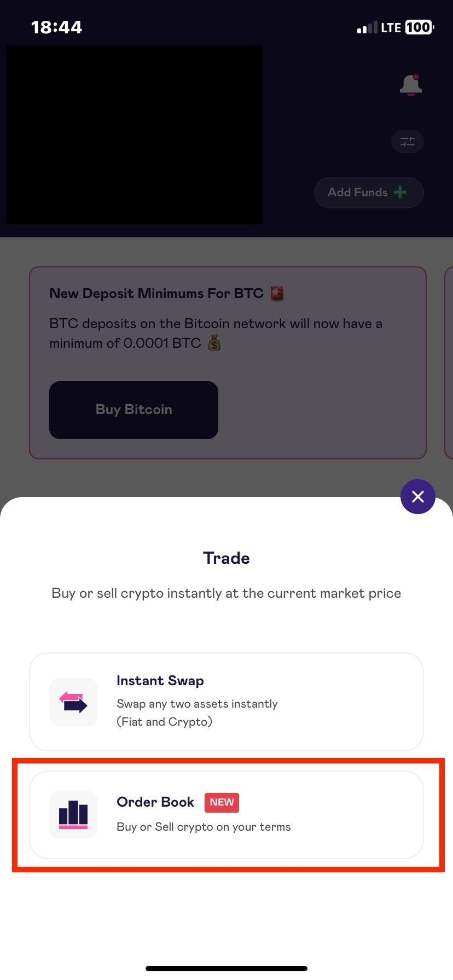The height and width of the screenshot is (980, 453).
Task: Click the money bag emoji
Action: pos(214,343)
